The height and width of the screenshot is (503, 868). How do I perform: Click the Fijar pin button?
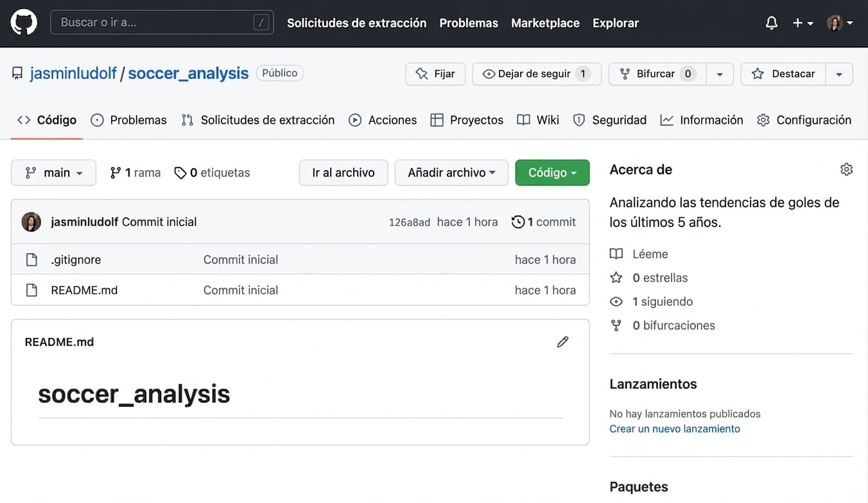[435, 74]
